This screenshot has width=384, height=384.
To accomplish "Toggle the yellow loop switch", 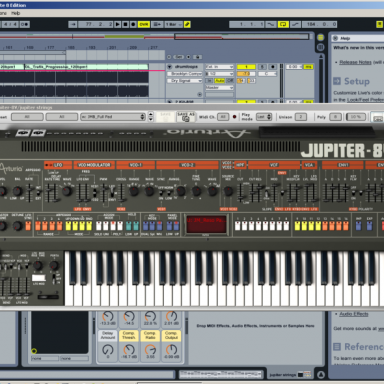I will pos(283,24).
